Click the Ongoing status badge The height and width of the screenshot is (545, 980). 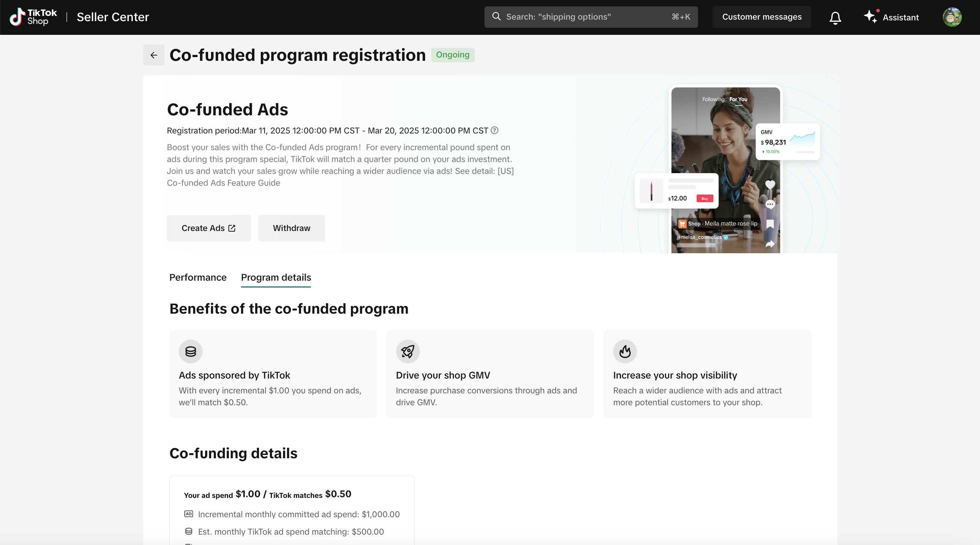[452, 55]
